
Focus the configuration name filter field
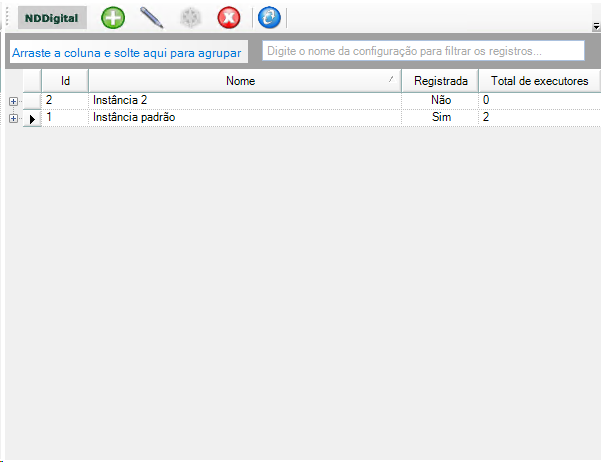[423, 51]
